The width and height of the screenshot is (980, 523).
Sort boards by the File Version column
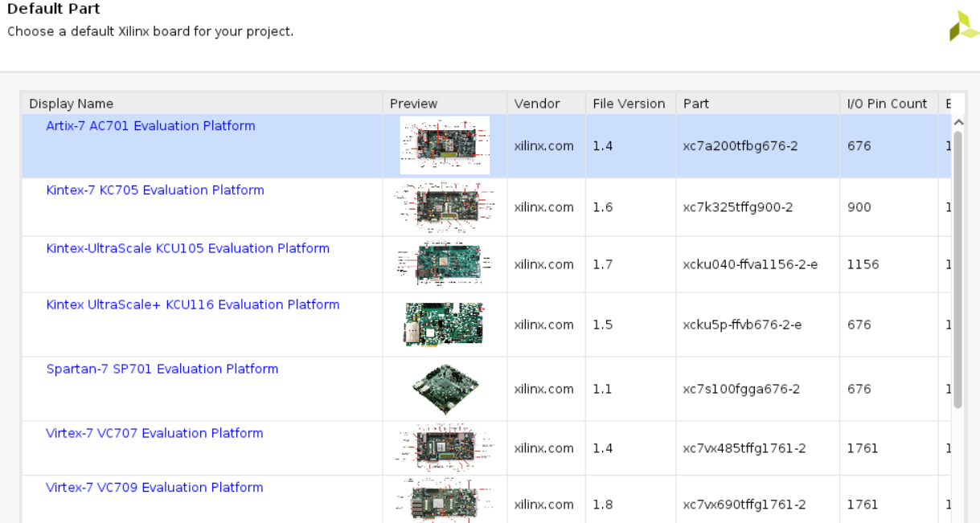click(x=629, y=104)
